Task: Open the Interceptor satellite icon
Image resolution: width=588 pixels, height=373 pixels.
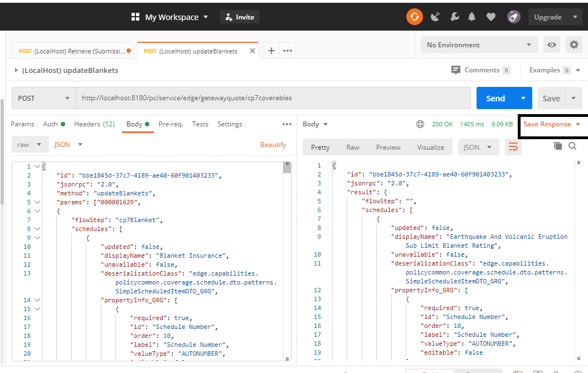Action: [x=435, y=17]
